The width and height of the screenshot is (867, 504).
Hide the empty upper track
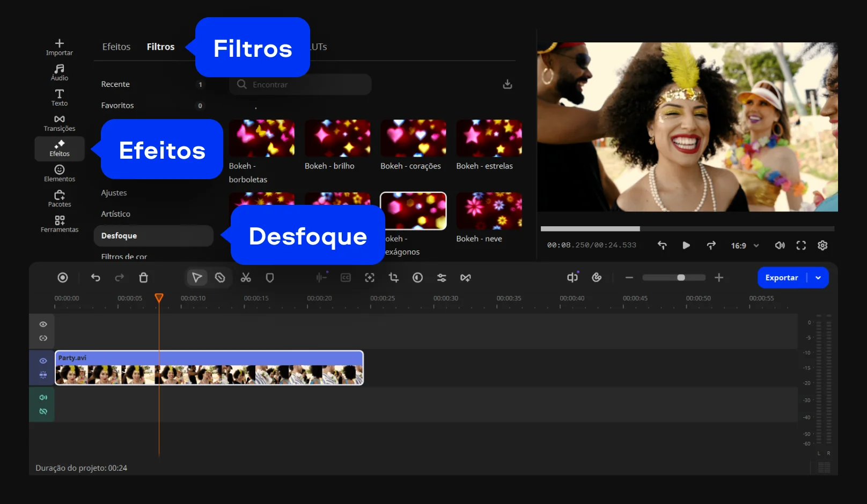coord(43,324)
